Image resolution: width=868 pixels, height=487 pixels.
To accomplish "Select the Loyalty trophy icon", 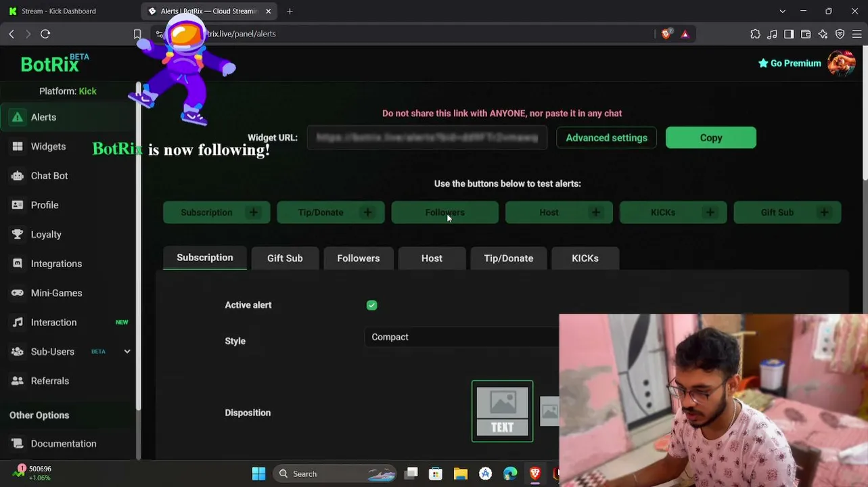I will coord(18,234).
